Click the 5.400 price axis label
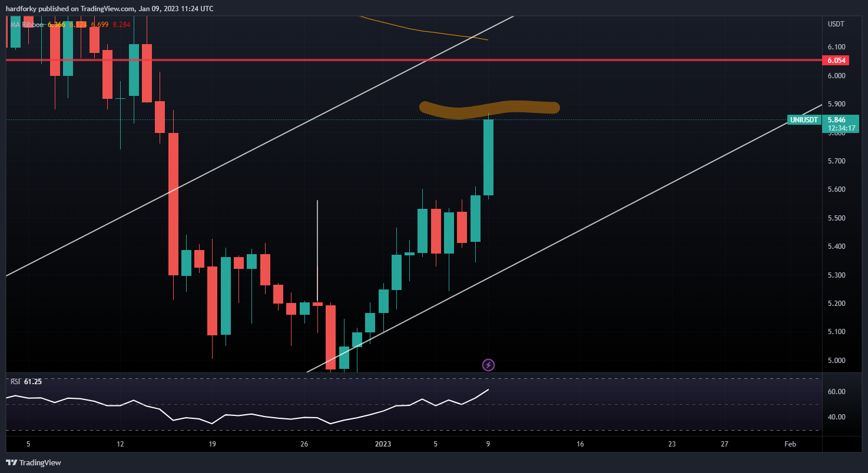The height and width of the screenshot is (473, 868). tap(836, 247)
